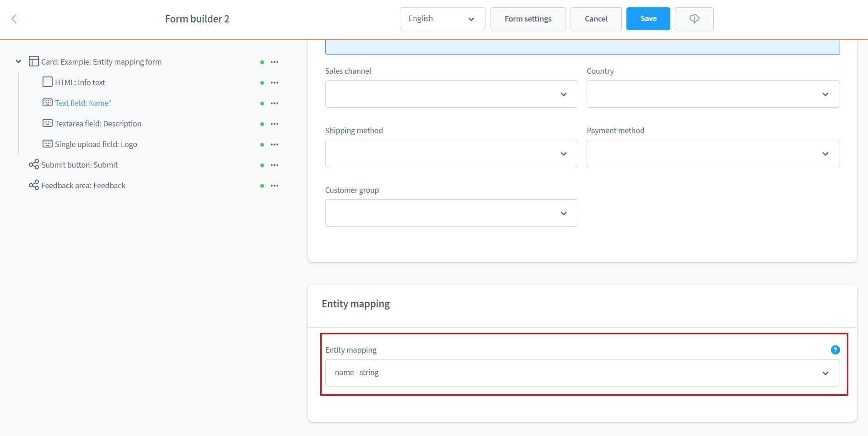Expand the Sales channel dropdown

point(451,94)
